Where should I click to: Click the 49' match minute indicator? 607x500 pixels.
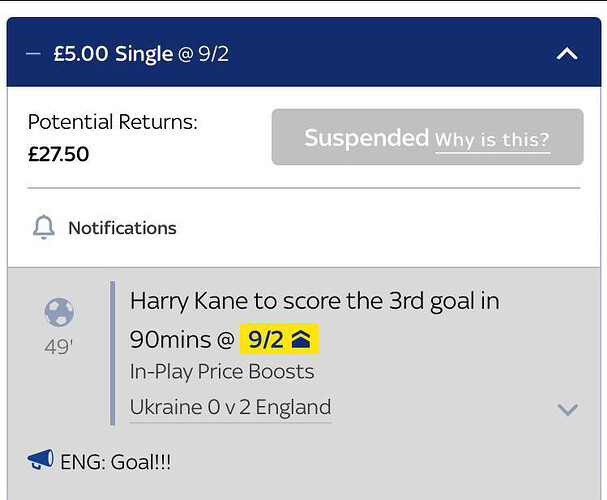pos(59,348)
